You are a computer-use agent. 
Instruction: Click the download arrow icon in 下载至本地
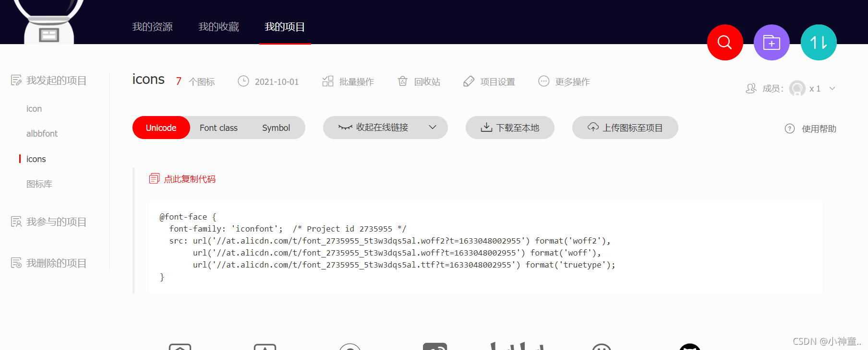coord(486,127)
